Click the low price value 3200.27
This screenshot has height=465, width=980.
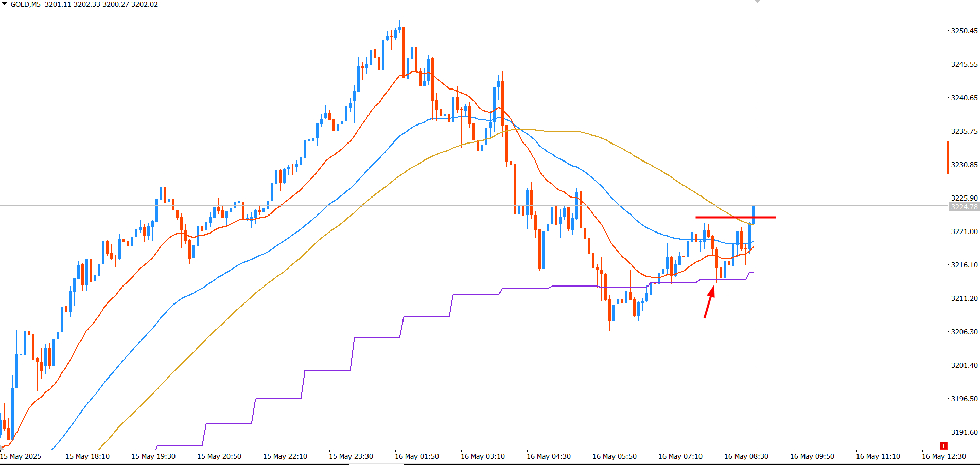tap(116, 4)
